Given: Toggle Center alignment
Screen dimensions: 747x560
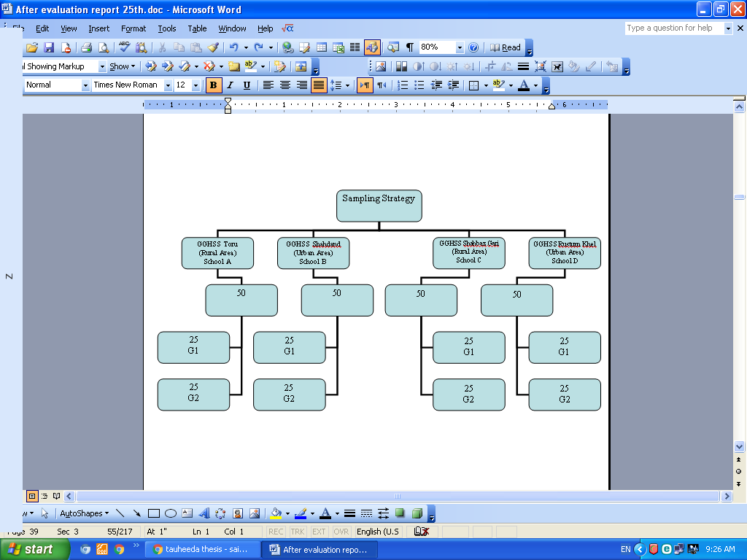Looking at the screenshot, I should coord(285,85).
